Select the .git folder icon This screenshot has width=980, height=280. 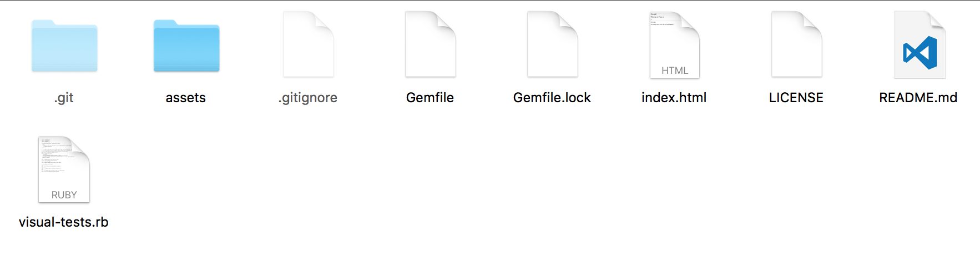64,46
